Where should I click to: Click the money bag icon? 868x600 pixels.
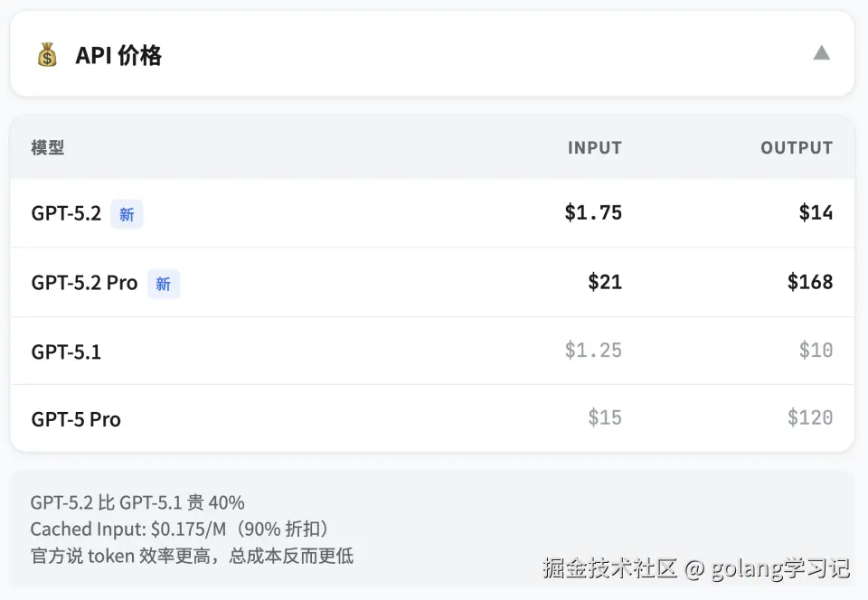click(x=47, y=55)
